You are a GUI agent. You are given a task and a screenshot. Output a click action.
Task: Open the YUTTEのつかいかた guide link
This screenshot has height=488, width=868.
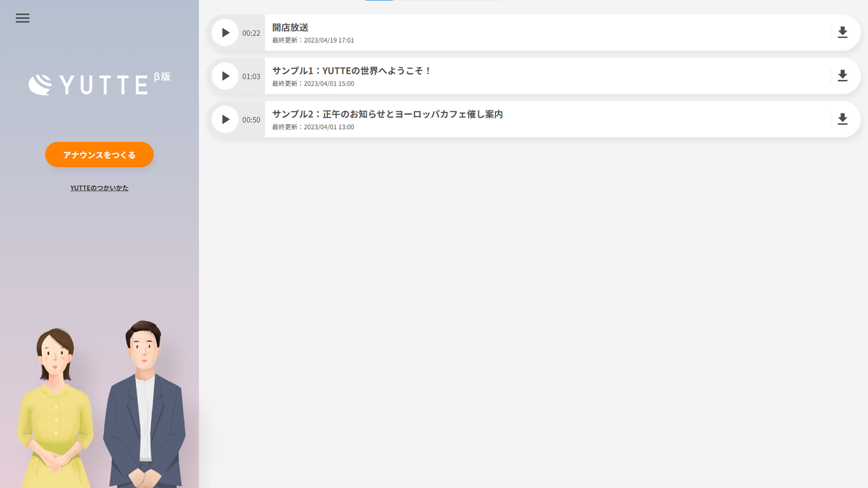pyautogui.click(x=99, y=188)
